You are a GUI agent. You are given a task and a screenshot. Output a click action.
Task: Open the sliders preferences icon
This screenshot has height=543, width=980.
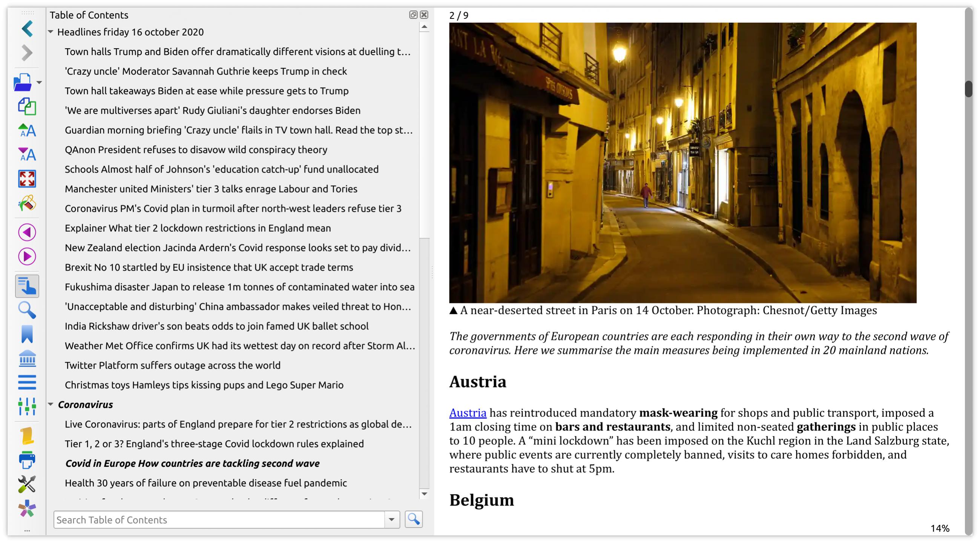click(27, 407)
